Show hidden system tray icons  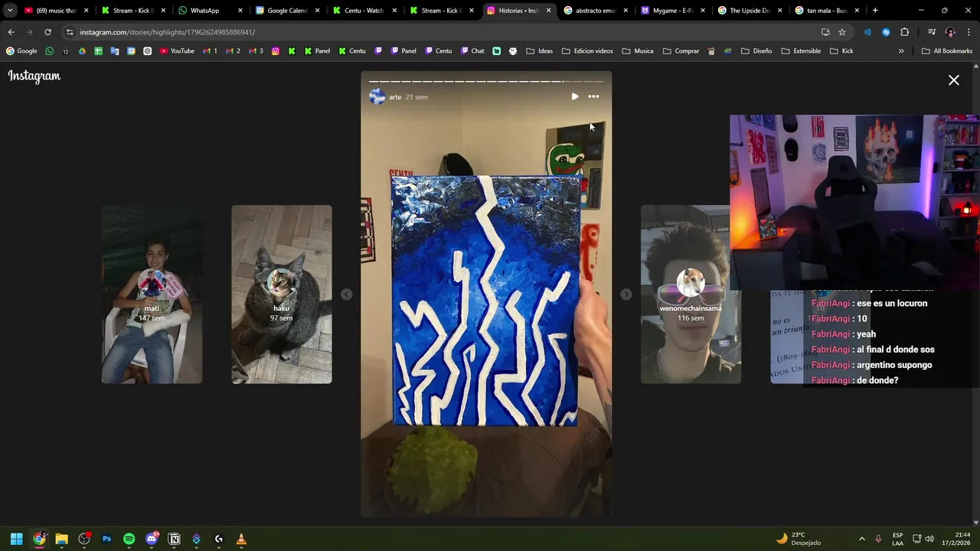pos(861,539)
